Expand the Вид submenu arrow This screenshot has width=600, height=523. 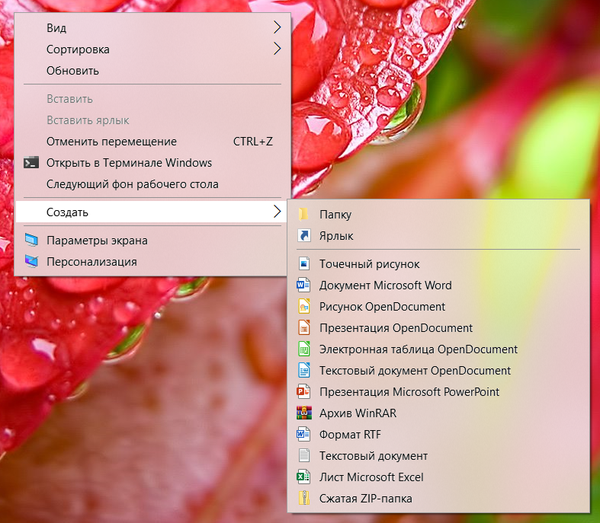point(277,28)
